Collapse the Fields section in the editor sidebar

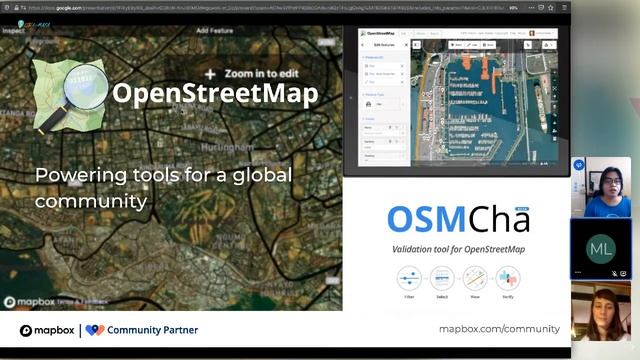[369, 119]
